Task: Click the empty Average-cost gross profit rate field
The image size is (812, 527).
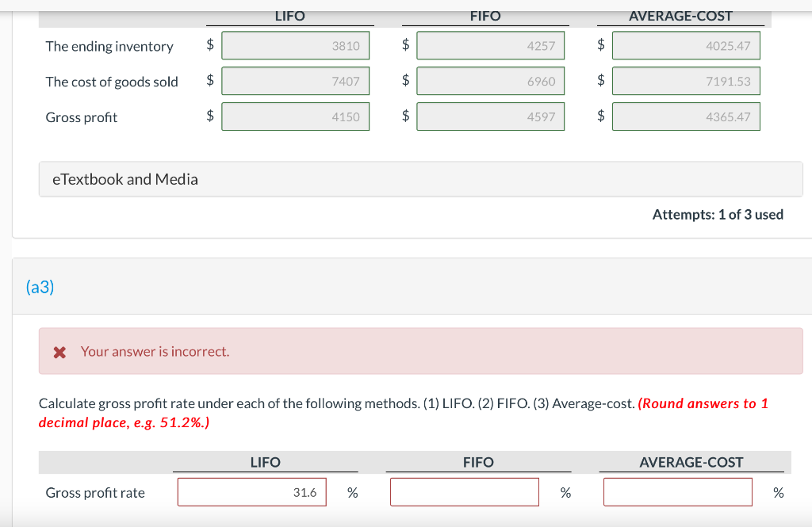Action: (677, 491)
